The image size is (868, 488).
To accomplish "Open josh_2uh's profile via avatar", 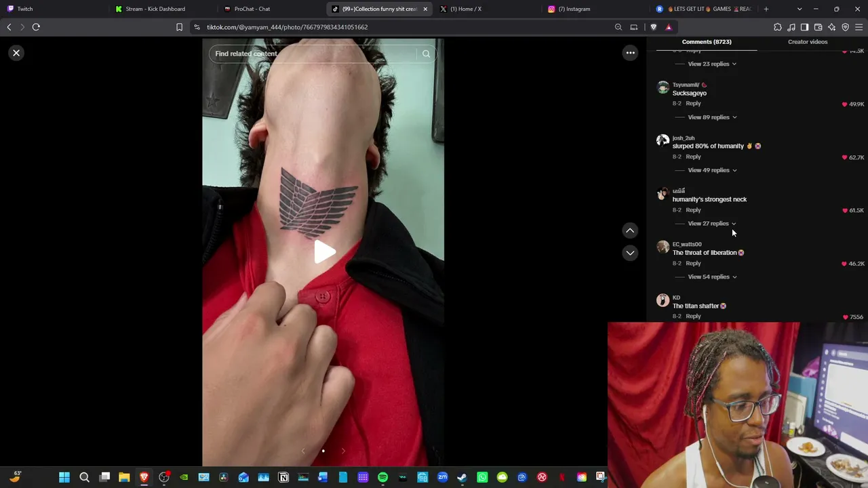I will tap(663, 141).
